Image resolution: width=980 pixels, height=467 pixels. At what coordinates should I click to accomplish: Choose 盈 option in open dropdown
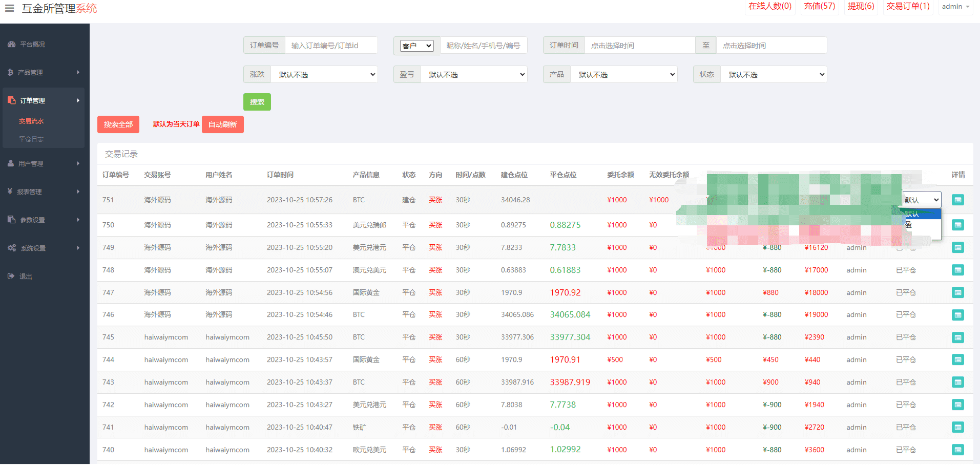pos(922,225)
